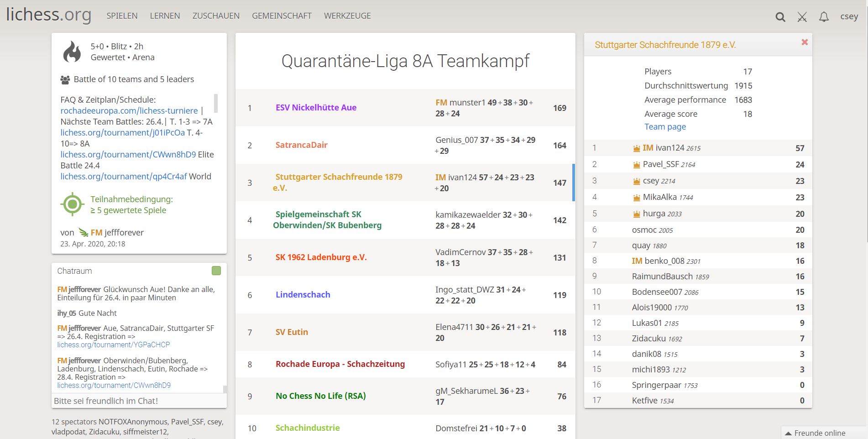Open player Ketfive in team list

[653, 401]
